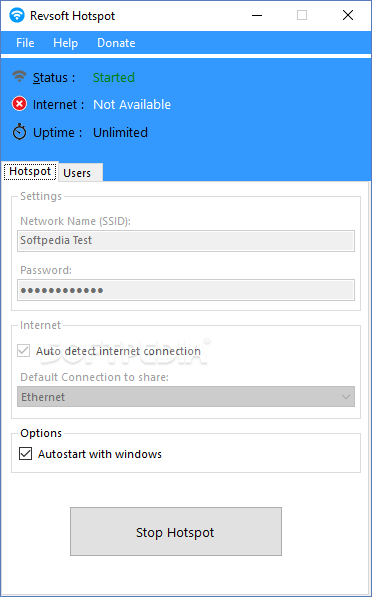This screenshot has height=597, width=372.
Task: Click the grey wifi Status icon
Action: 19,76
